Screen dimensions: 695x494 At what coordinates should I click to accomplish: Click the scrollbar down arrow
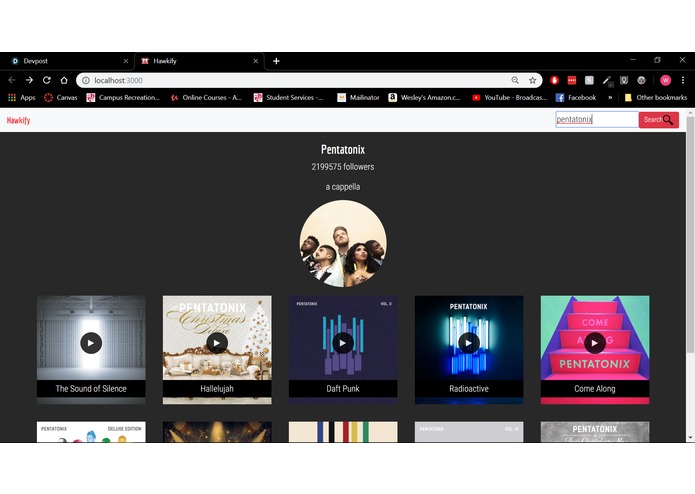point(690,438)
